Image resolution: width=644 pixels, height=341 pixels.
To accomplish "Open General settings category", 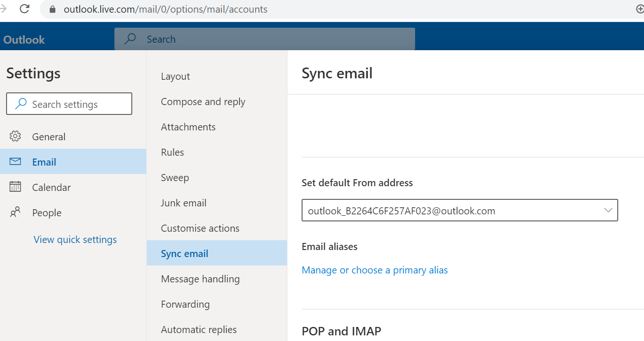I will (x=73, y=136).
